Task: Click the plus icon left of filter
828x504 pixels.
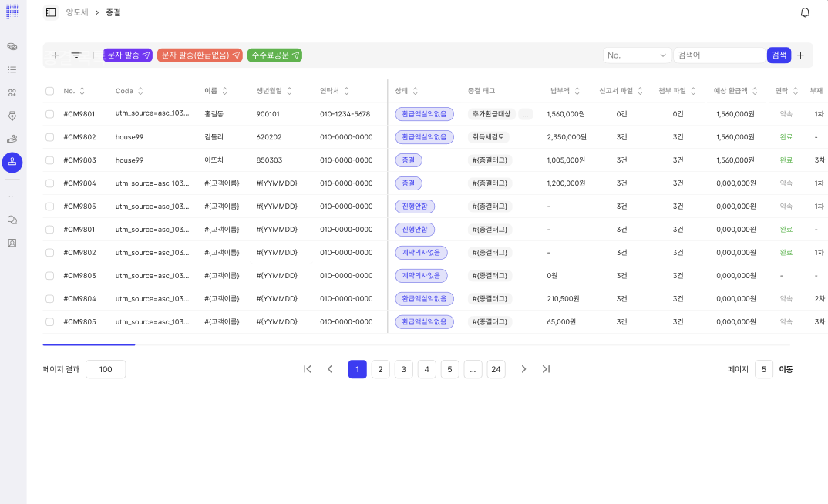Action: [56, 55]
